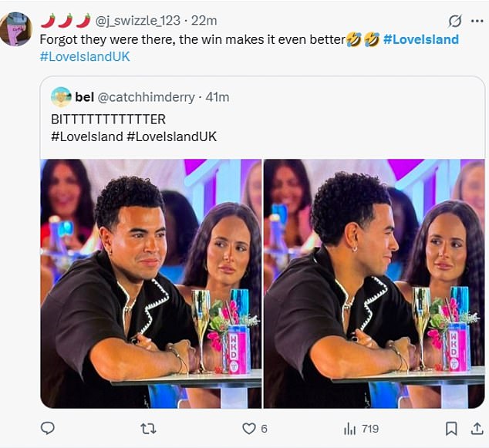Viewport: 489px width, 448px height.
Task: Share tweet via upload arrow icon
Action: click(477, 429)
